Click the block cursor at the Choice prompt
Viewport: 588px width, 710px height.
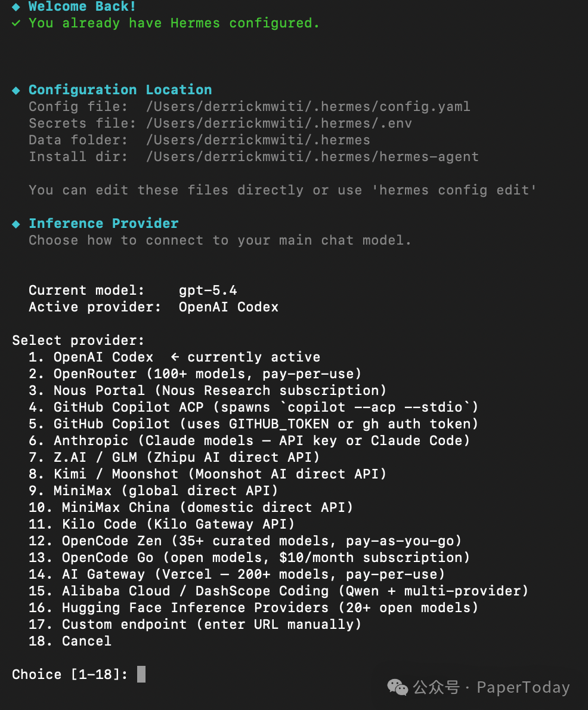(141, 675)
